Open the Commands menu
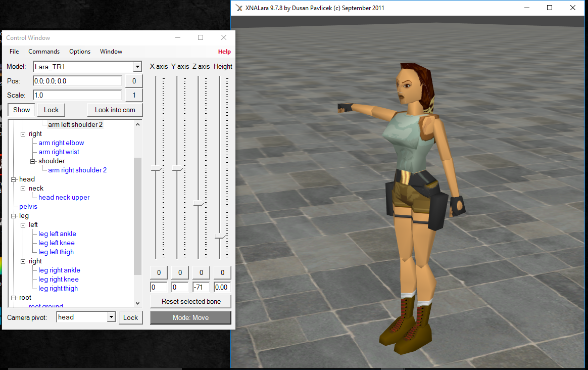Screen dimensions: 588x370 pyautogui.click(x=44, y=51)
